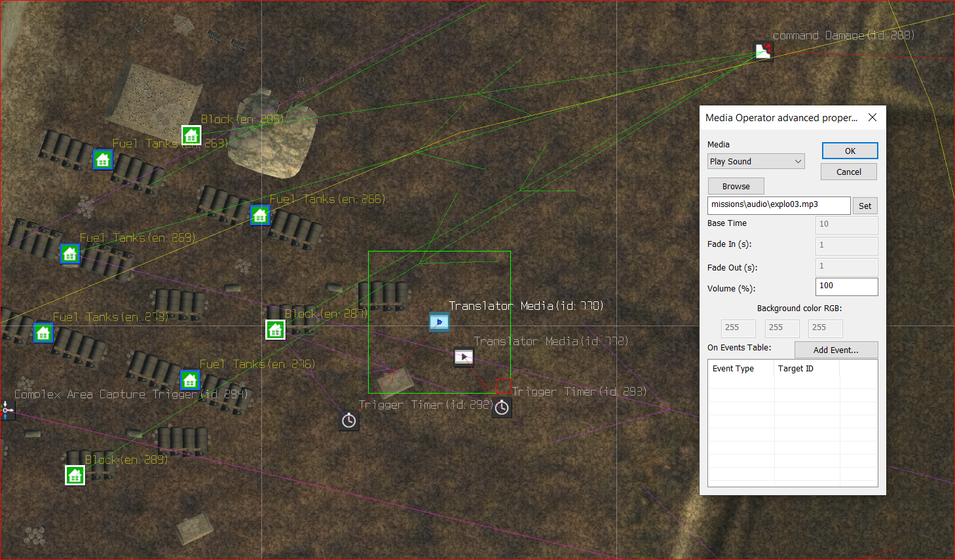This screenshot has height=560, width=955.
Task: Click Browse to choose a media file
Action: coord(736,186)
